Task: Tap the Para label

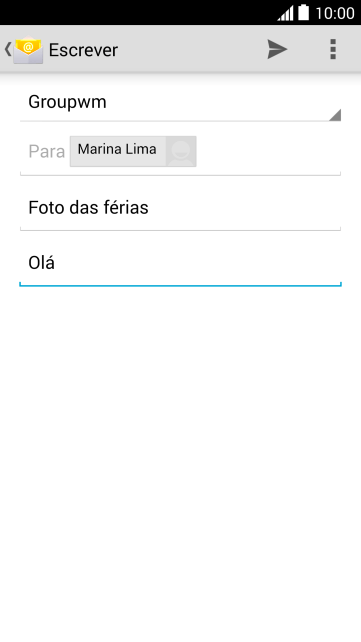Action: click(47, 151)
